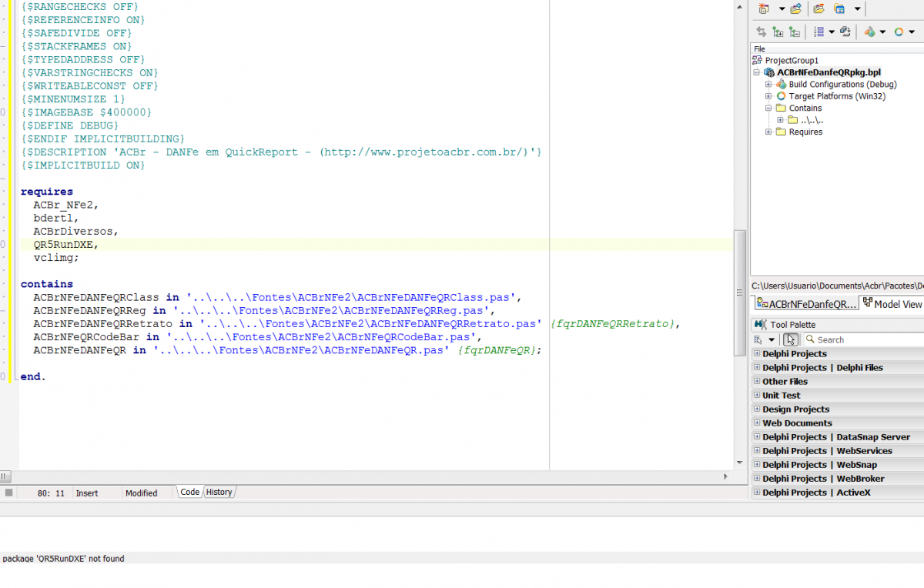
Task: Expand the Web Documents palette category
Action: click(757, 423)
